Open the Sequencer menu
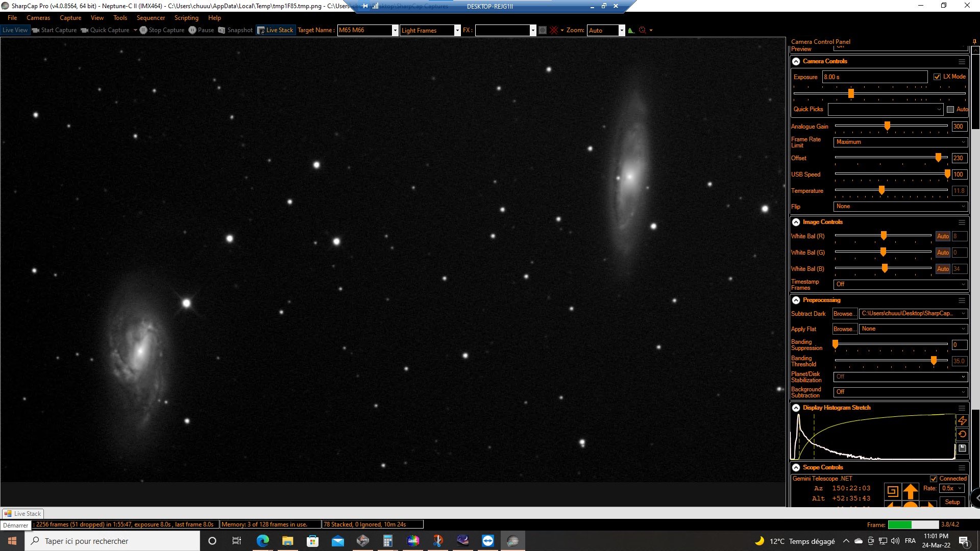This screenshot has height=551, width=980. coord(151,18)
